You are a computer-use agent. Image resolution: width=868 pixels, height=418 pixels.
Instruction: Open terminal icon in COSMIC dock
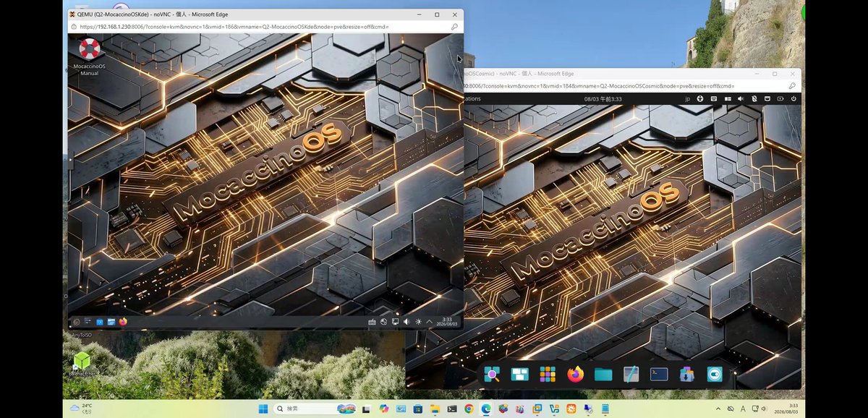point(659,374)
